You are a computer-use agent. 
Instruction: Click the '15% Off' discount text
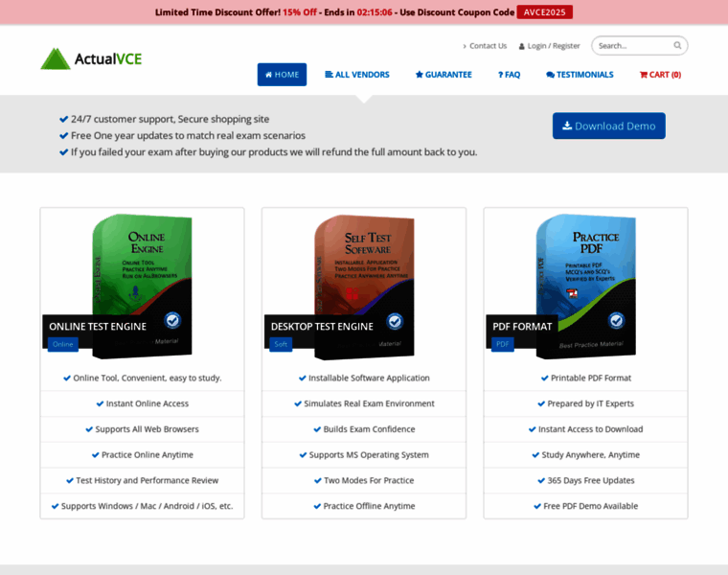point(300,12)
